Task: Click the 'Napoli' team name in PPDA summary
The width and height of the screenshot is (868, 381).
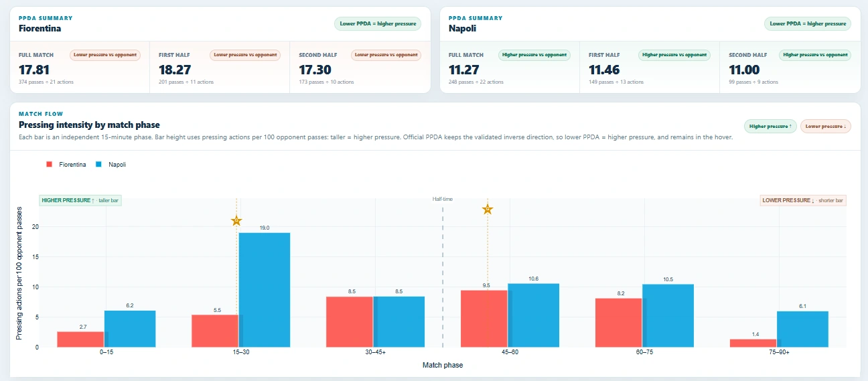Action: point(462,29)
